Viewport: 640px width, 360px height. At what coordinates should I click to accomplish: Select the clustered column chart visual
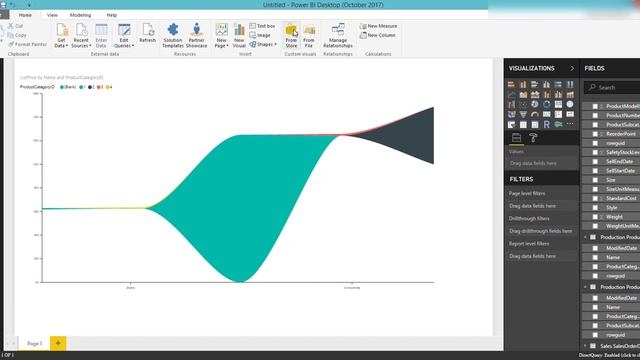[x=547, y=84]
